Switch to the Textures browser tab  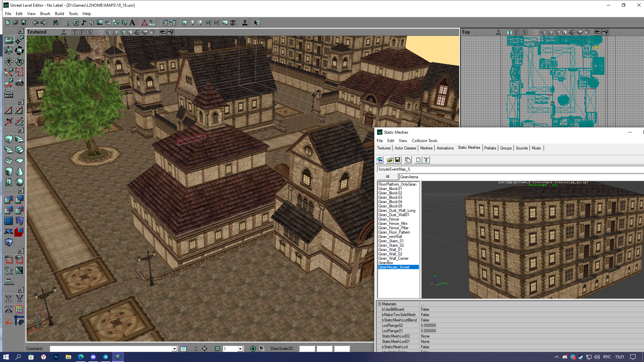point(383,148)
